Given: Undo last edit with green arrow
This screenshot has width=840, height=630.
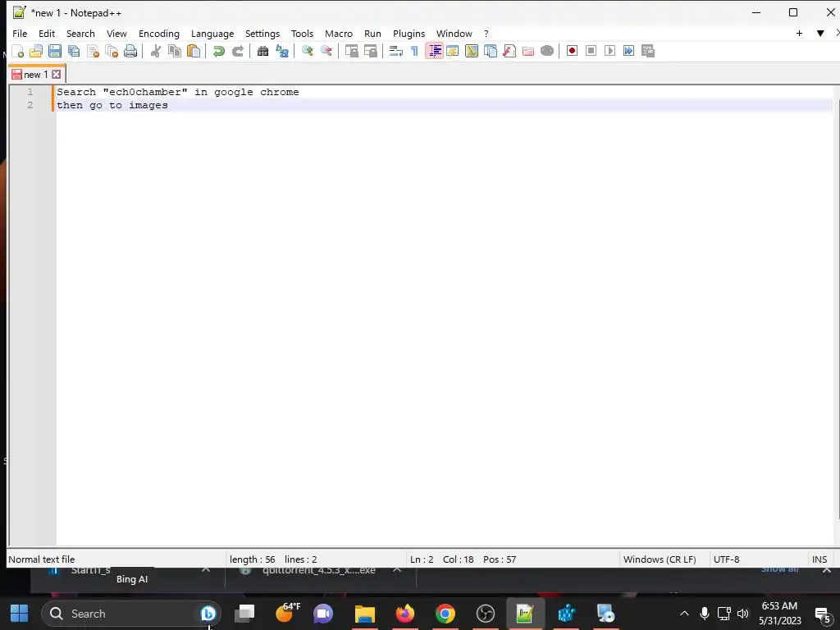Looking at the screenshot, I should point(218,51).
